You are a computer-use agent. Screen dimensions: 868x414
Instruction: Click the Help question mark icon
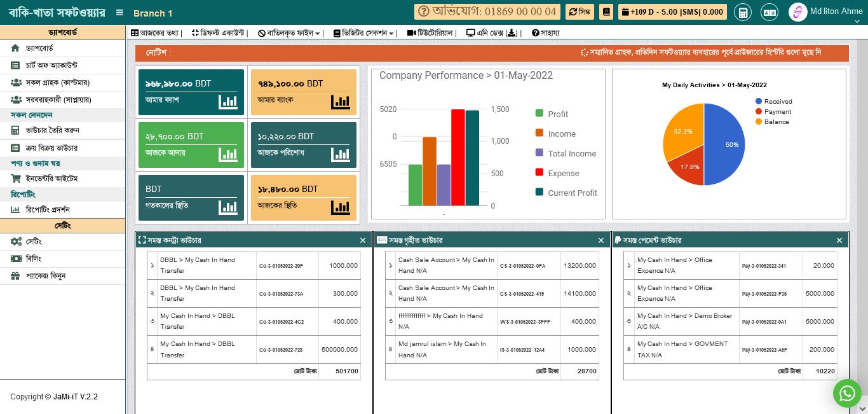(536, 33)
